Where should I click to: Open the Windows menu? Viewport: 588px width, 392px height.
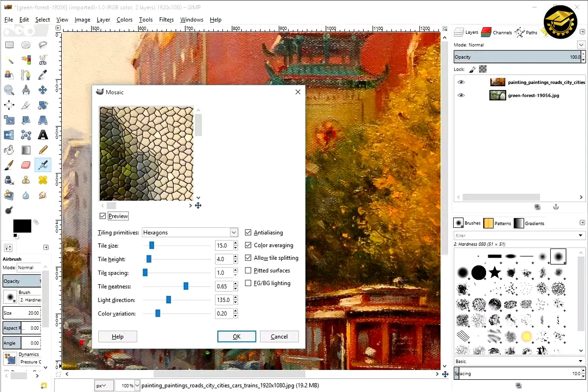(192, 20)
